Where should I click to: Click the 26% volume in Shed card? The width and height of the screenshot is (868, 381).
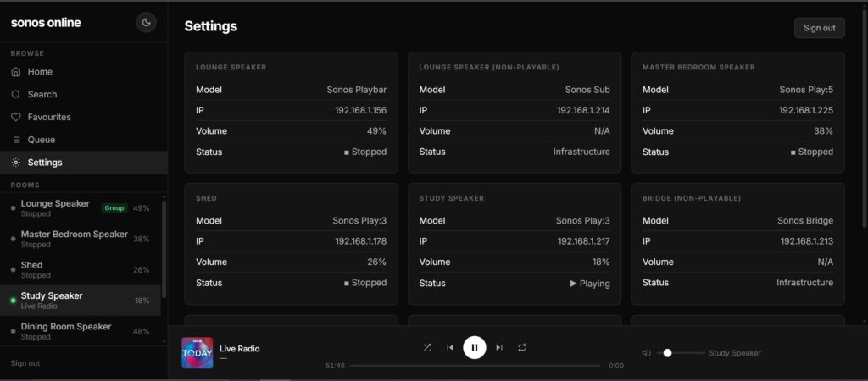pyautogui.click(x=376, y=262)
